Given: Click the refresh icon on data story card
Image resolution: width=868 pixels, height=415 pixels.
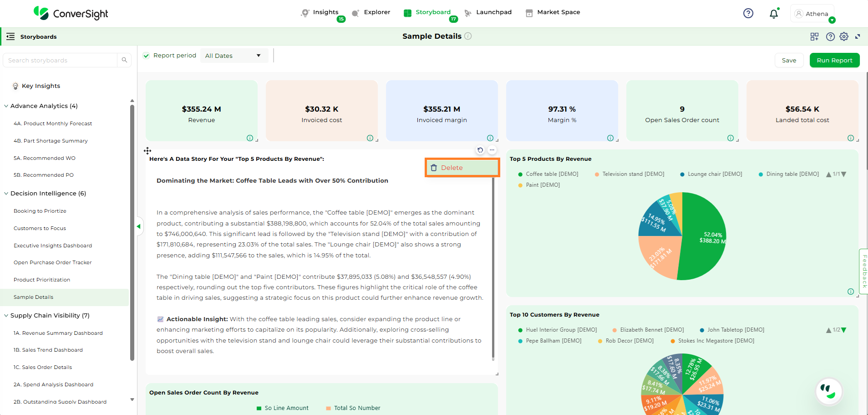Looking at the screenshot, I should pyautogui.click(x=480, y=150).
